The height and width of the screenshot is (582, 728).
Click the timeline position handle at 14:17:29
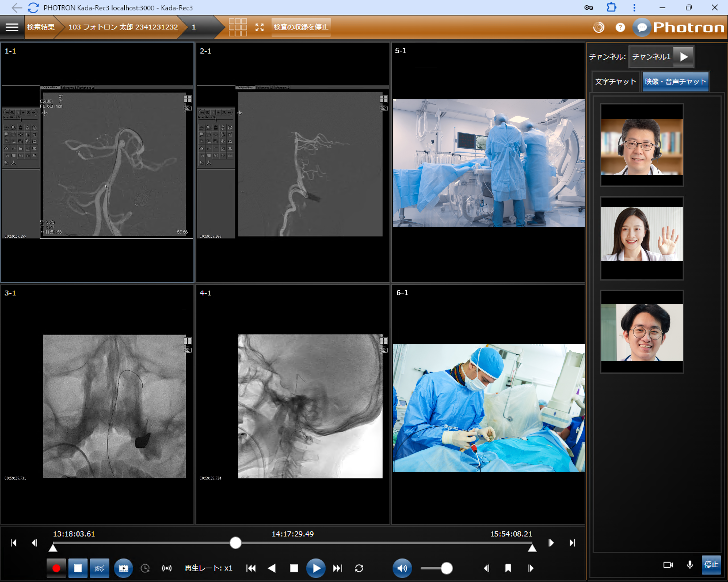coord(235,543)
